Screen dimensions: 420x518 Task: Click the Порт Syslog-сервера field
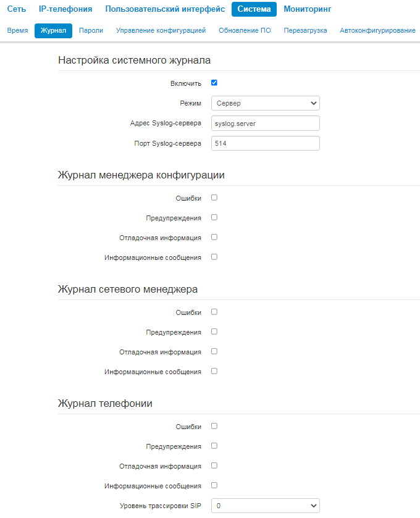[265, 143]
